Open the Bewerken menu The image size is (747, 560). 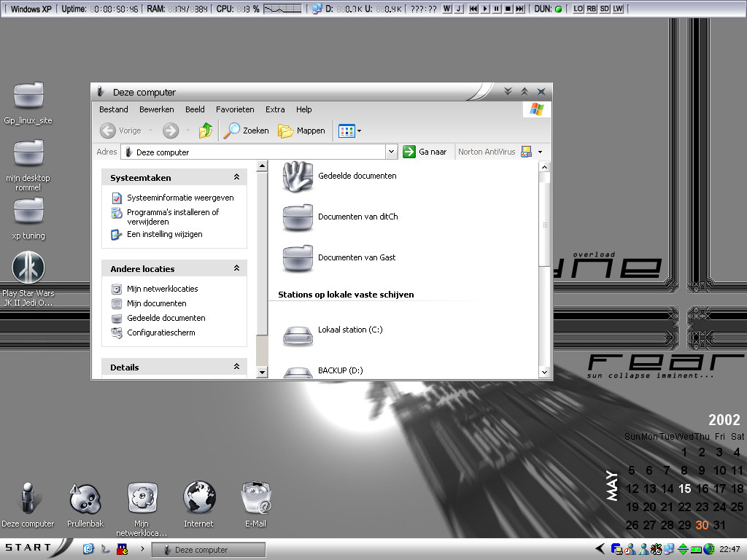156,109
